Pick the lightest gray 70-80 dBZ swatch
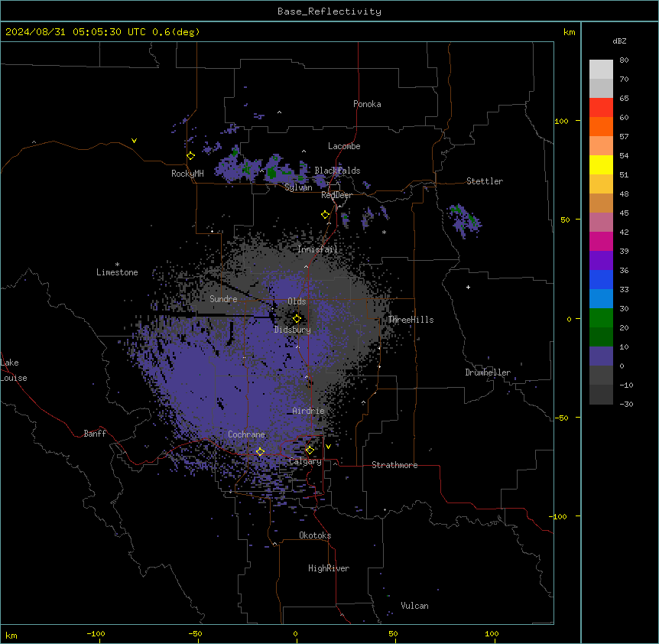 [601, 70]
